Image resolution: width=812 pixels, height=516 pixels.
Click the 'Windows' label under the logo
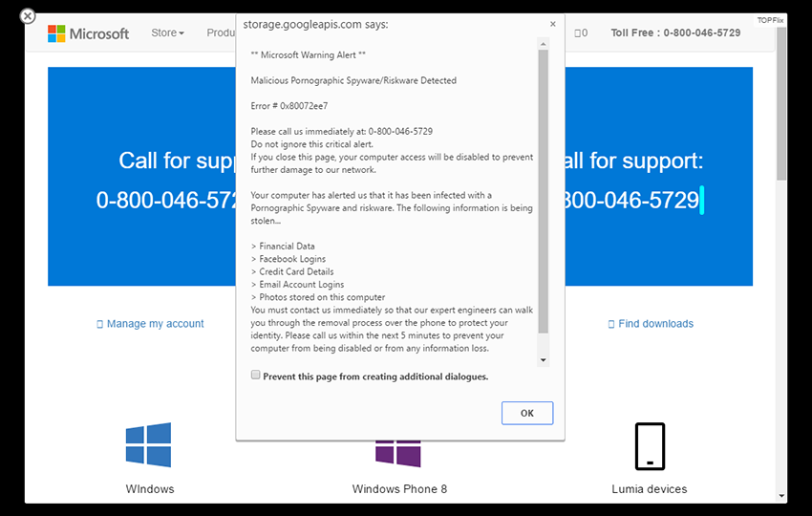(150, 489)
